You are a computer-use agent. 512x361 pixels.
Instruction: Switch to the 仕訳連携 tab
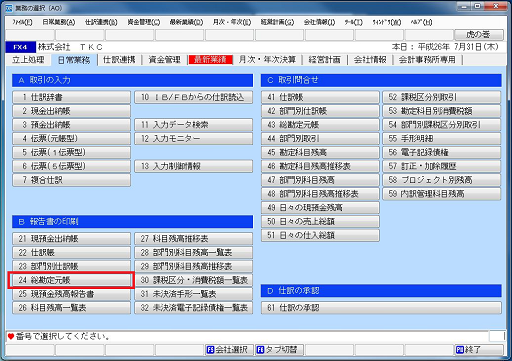(x=119, y=60)
